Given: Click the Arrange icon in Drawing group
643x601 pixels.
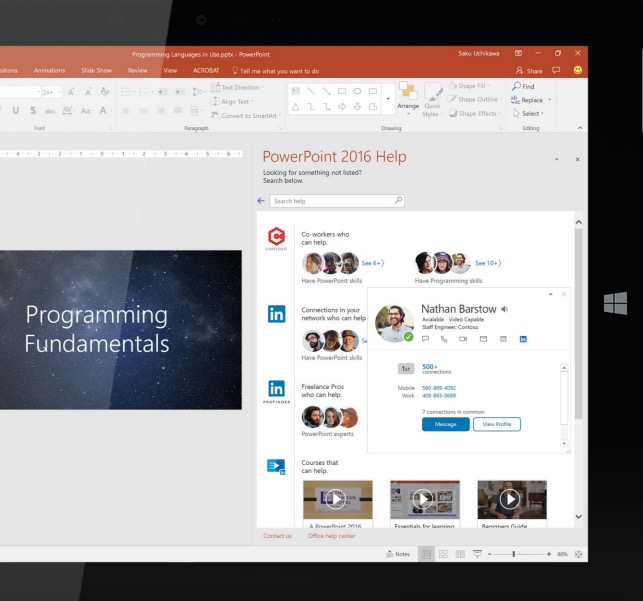Looking at the screenshot, I should 408,90.
